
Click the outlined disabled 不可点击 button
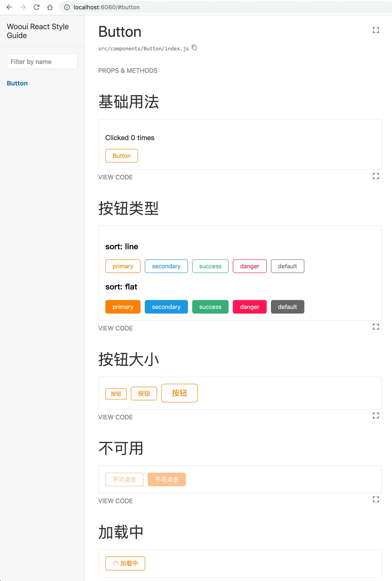(x=124, y=479)
